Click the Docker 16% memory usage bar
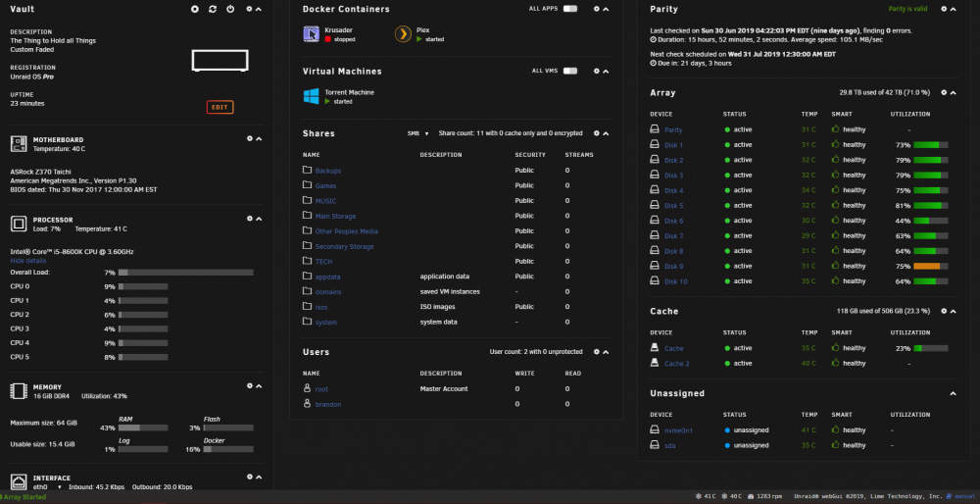 pyautogui.click(x=228, y=449)
